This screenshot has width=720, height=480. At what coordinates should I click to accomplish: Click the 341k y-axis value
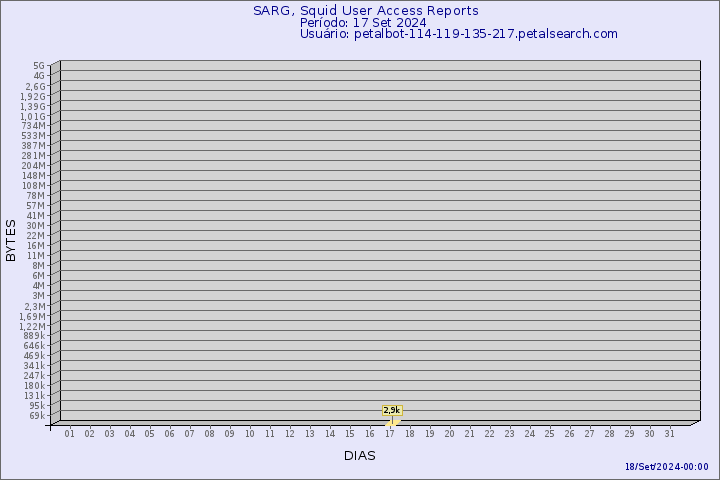point(34,366)
